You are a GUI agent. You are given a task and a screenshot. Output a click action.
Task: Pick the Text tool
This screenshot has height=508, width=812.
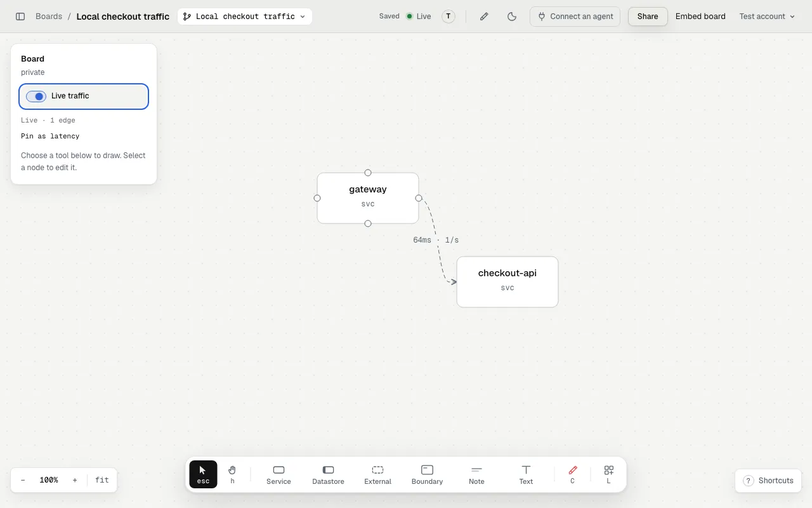[x=526, y=474]
